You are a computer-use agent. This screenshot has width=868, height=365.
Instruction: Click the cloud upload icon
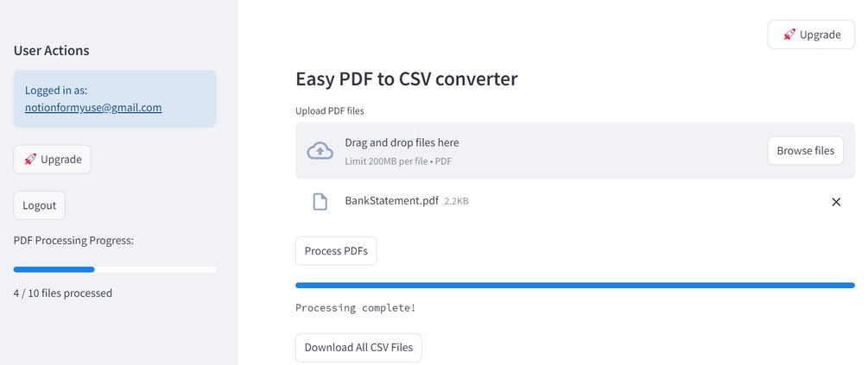320,150
